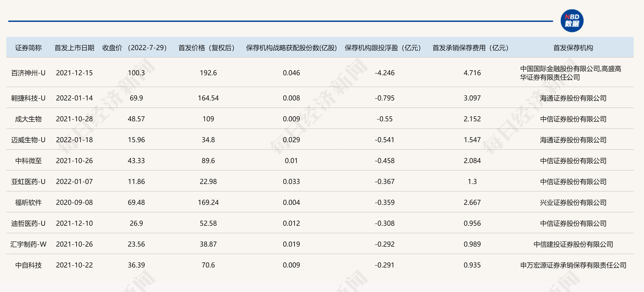Click listing date 2022-01-14
Image resolution: width=644 pixels, height=292 pixels.
(74, 98)
